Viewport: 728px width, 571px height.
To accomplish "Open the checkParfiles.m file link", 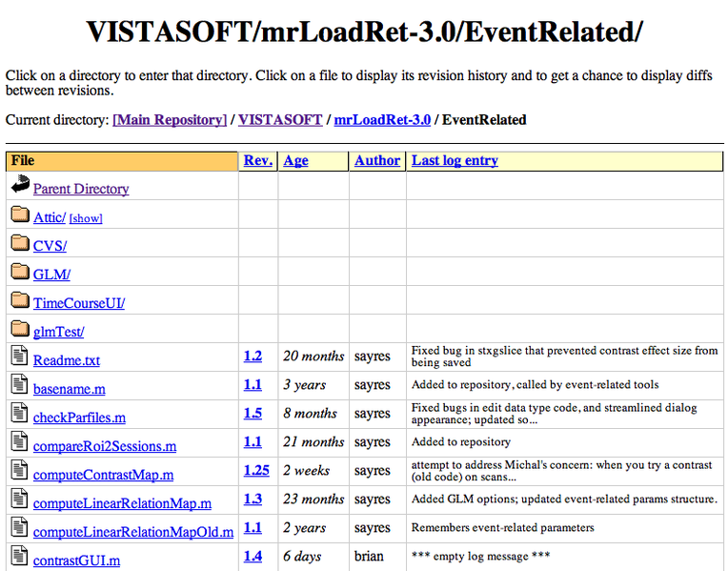I will [x=79, y=418].
